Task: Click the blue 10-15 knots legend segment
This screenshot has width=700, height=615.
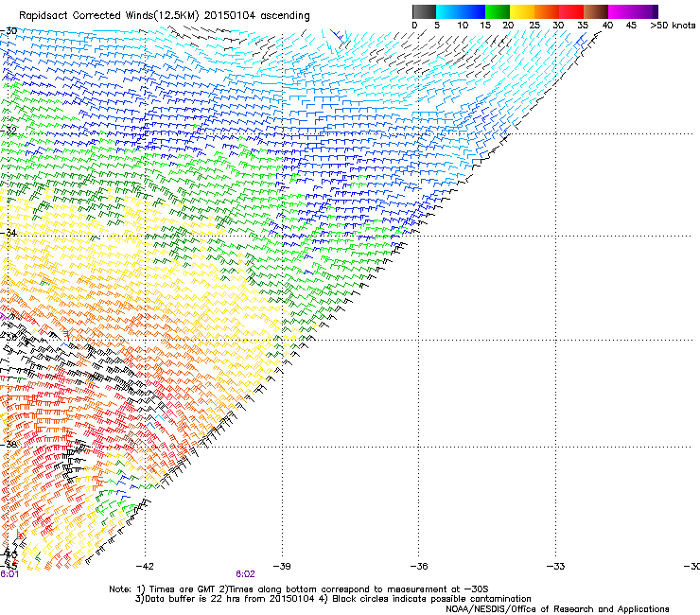Action: tap(473, 11)
